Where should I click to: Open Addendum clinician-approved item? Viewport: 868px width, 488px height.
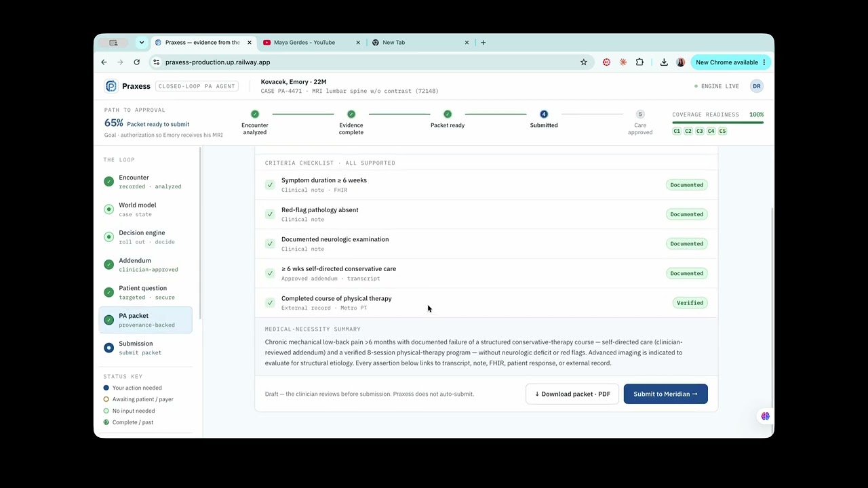146,265
